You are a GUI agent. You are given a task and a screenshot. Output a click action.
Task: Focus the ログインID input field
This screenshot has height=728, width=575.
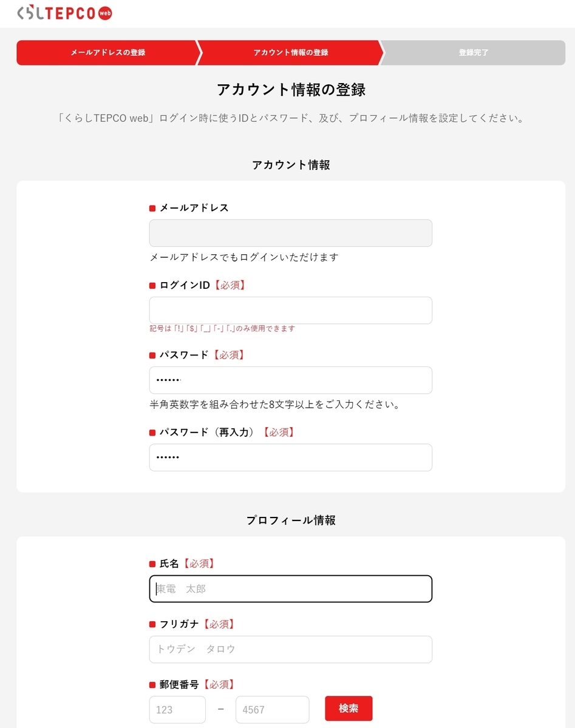tap(291, 310)
